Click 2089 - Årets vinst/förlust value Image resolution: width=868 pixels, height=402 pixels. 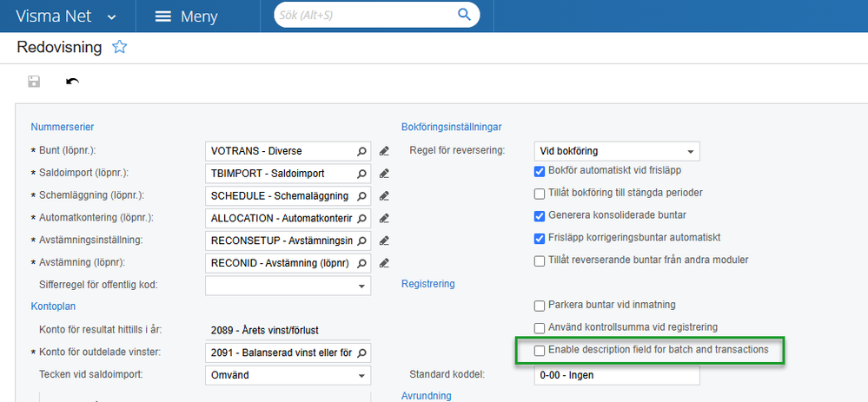[265, 331]
